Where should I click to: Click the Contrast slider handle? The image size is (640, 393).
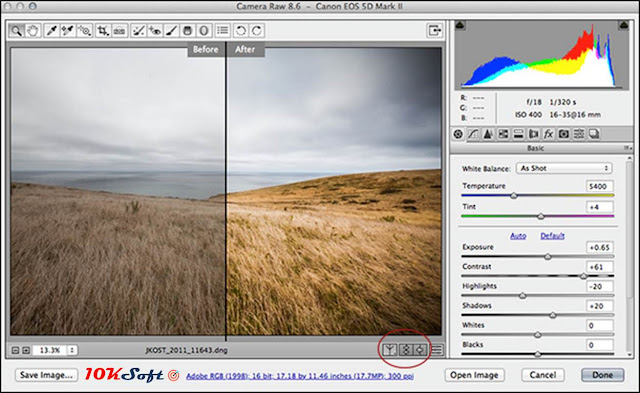tap(584, 276)
